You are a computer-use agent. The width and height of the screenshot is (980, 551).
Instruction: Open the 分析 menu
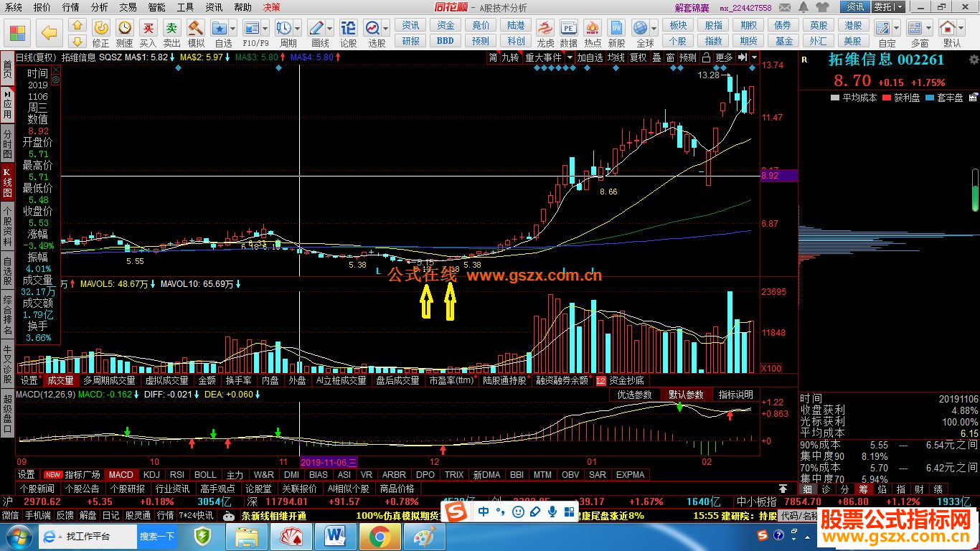100,7
